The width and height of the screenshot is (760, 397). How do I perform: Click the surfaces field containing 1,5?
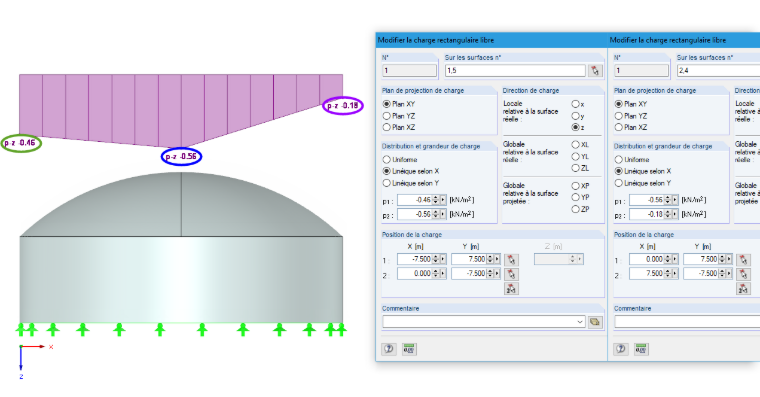(x=515, y=71)
